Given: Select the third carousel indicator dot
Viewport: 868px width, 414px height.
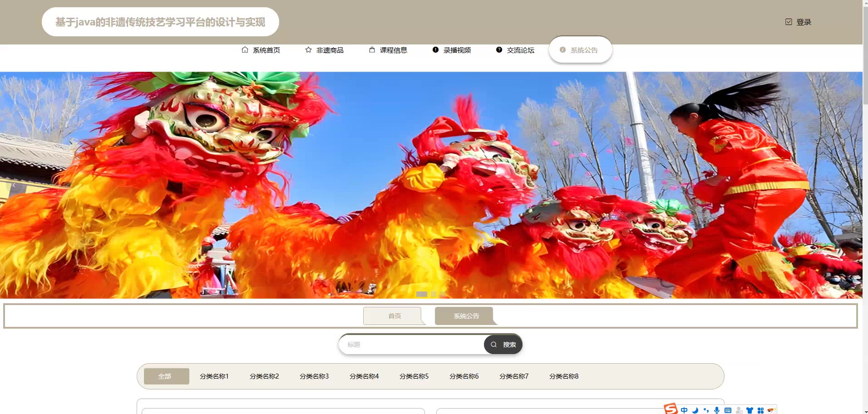Looking at the screenshot, I should (x=443, y=294).
